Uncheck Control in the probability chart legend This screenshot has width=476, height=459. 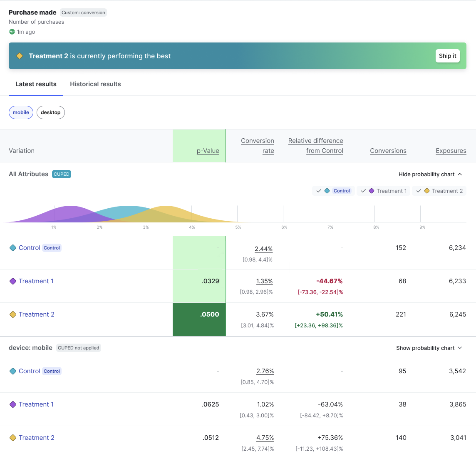[319, 190]
